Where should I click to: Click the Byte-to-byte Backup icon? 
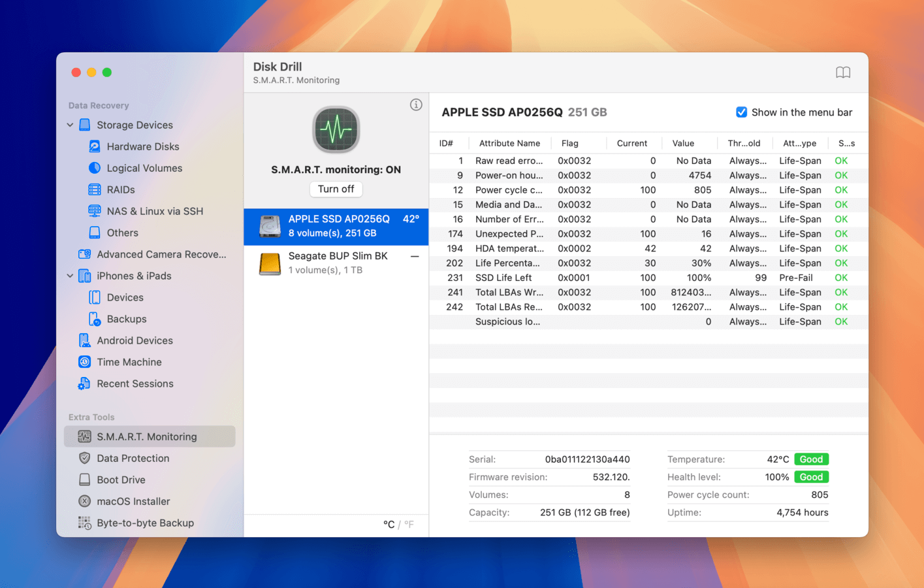point(85,523)
